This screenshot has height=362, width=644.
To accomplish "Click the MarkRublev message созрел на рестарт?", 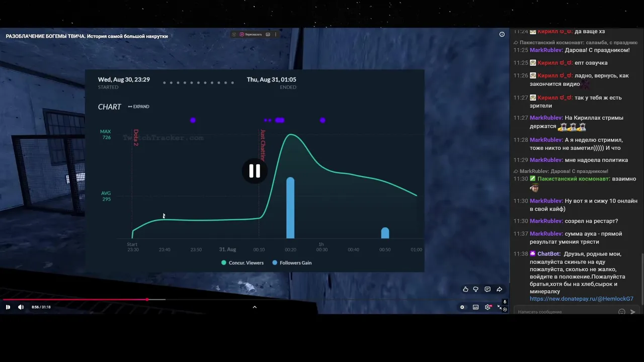I will [x=591, y=221].
